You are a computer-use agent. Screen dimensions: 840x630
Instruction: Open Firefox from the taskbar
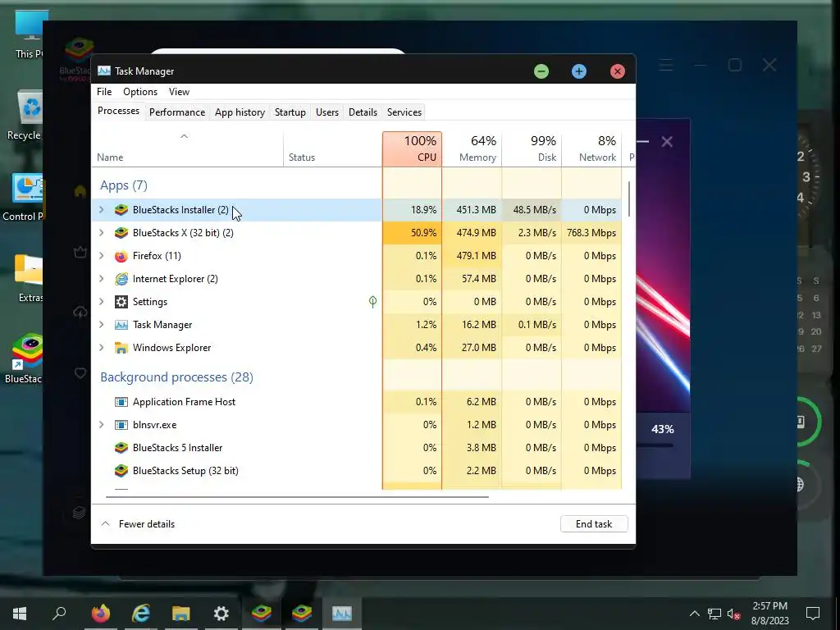pos(101,613)
